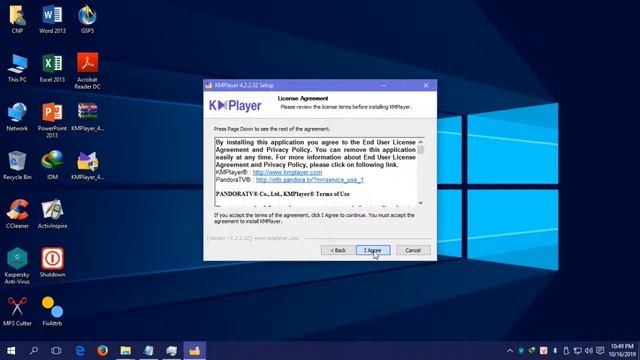This screenshot has width=640, height=360.
Task: Click the taskbar clock showing 10:49 PM
Action: 622,351
